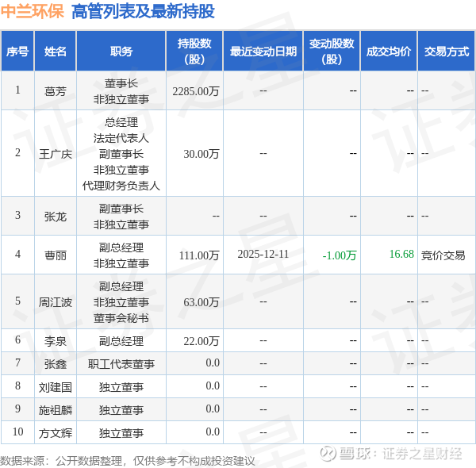This screenshot has height=468, width=476.
Task: Select the name 葛芳
Action: pyautogui.click(x=56, y=91)
